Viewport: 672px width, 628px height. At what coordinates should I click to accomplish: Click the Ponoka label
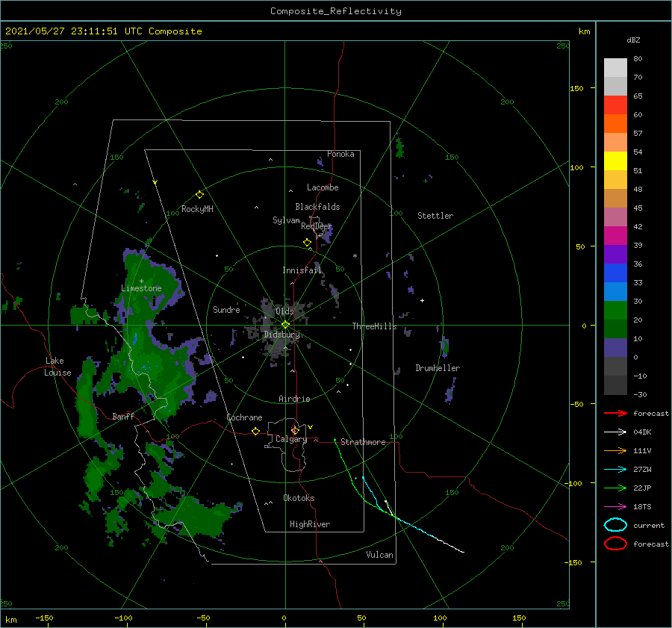340,154
